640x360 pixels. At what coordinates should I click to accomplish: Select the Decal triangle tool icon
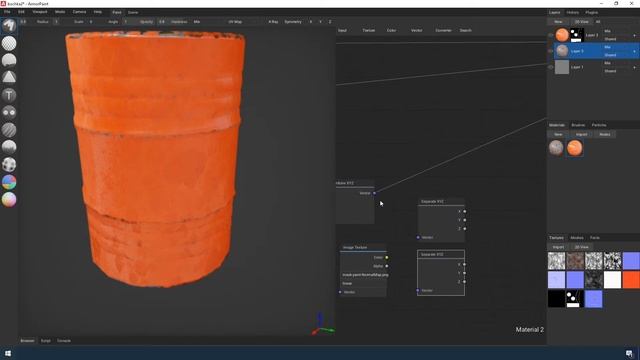(x=9, y=77)
